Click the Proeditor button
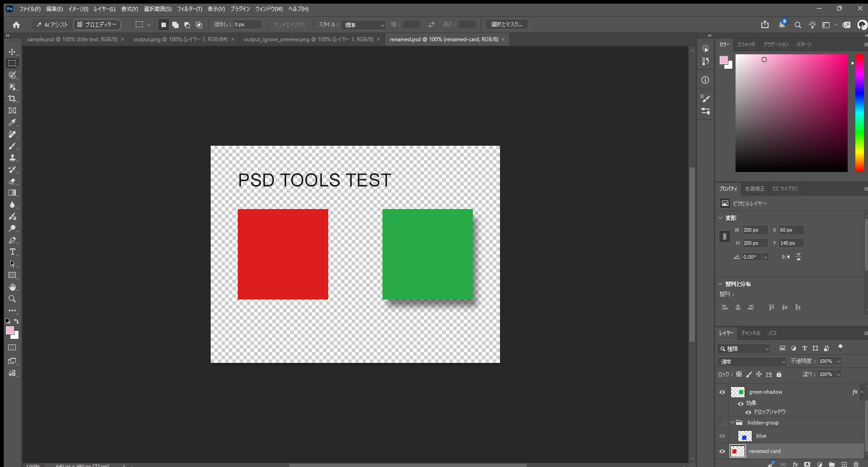868x467 pixels. pyautogui.click(x=97, y=24)
